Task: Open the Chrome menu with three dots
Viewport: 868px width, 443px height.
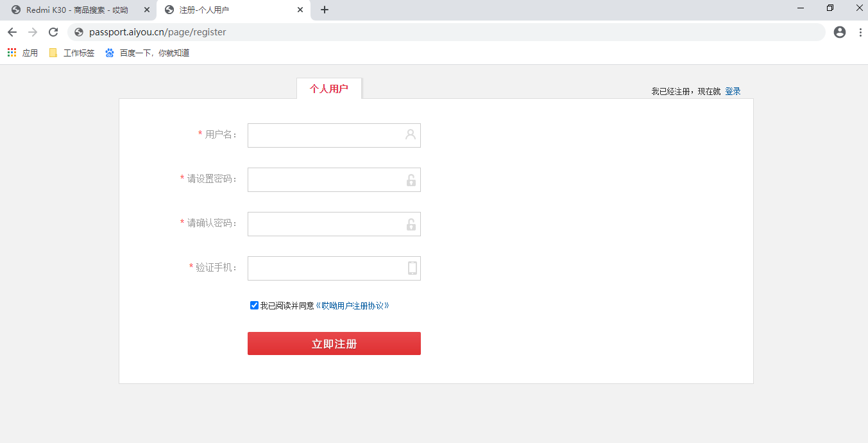Action: point(860,31)
